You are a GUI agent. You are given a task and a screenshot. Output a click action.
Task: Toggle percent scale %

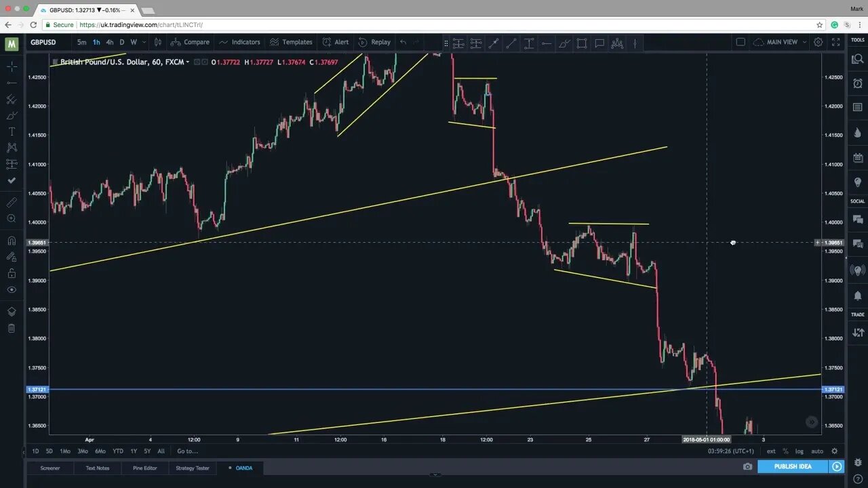785,451
